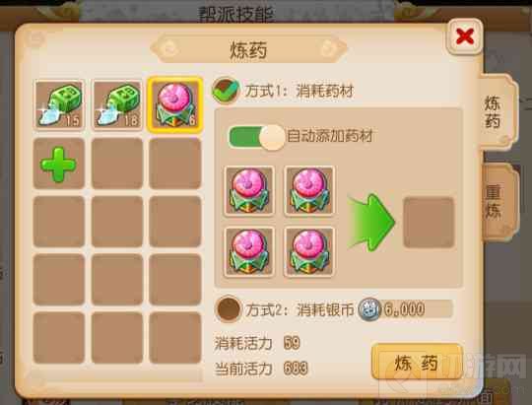Tap the green plus add-slot icon
The height and width of the screenshot is (405, 532).
58,165
